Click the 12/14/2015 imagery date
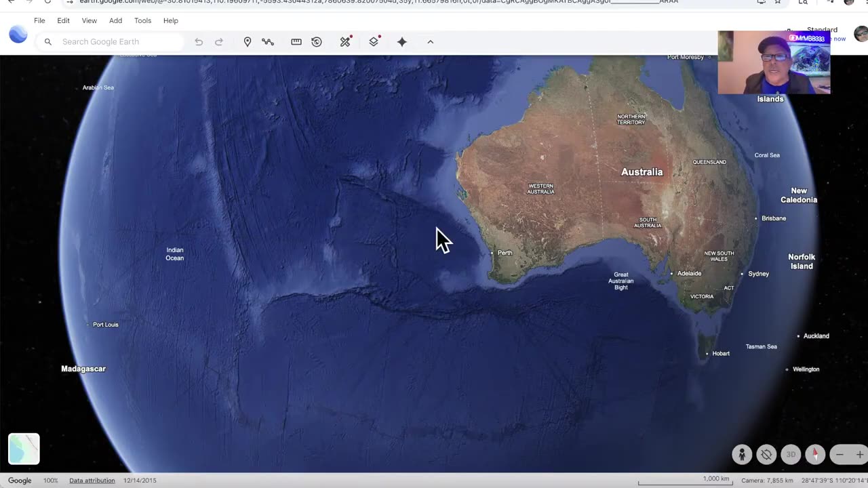This screenshot has height=488, width=868. tap(140, 481)
